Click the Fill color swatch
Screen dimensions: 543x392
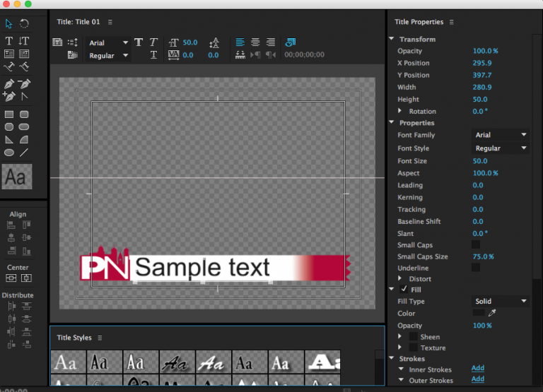[479, 313]
